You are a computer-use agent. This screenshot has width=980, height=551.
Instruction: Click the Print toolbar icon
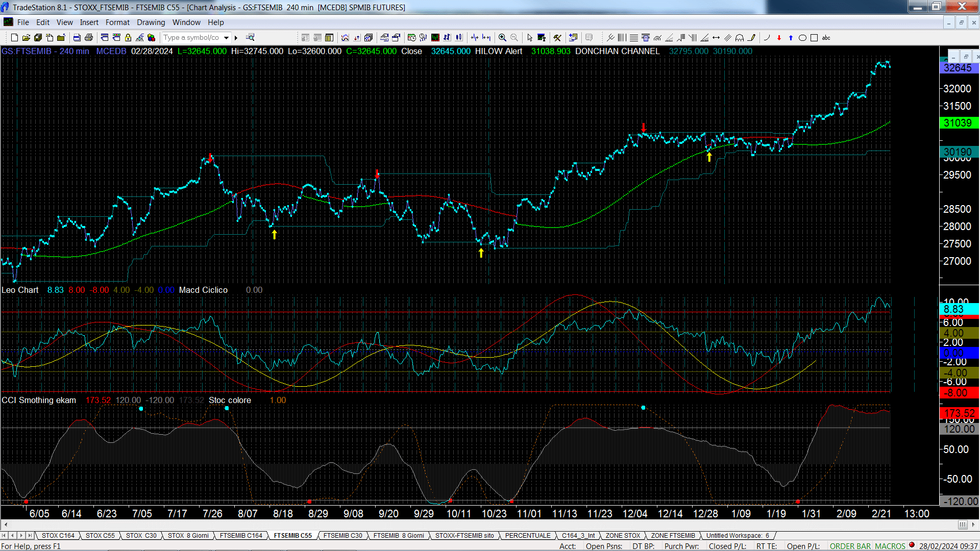pyautogui.click(x=89, y=38)
